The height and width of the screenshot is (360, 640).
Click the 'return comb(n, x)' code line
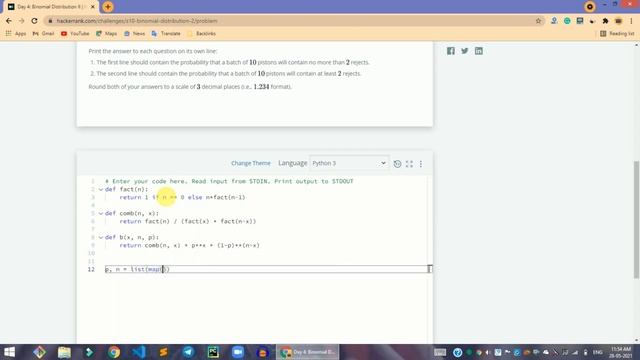pos(189,245)
